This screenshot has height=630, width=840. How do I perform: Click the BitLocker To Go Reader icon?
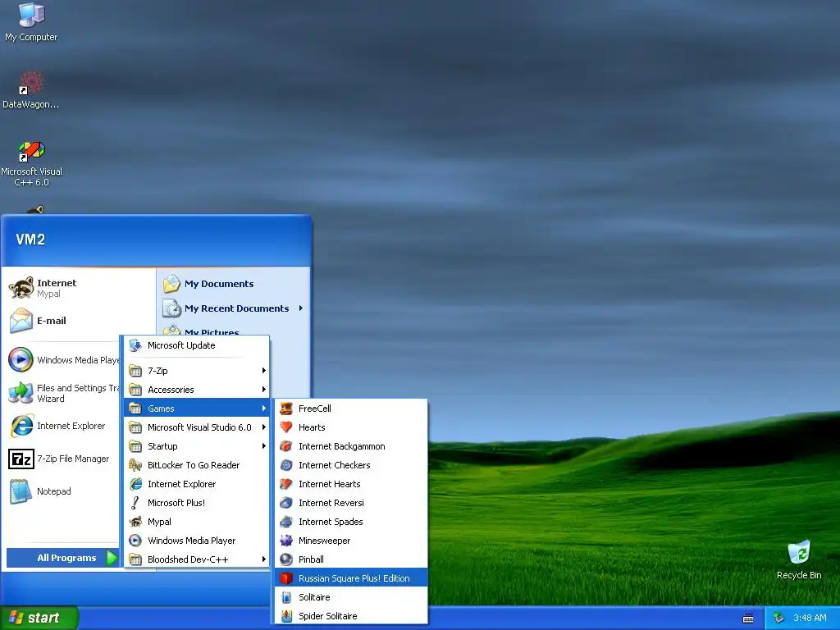[x=135, y=465]
